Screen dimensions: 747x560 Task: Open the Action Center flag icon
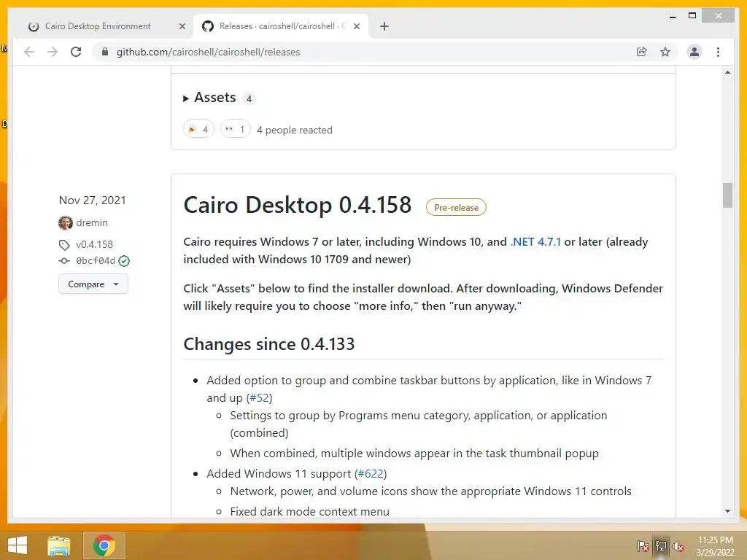[643, 546]
